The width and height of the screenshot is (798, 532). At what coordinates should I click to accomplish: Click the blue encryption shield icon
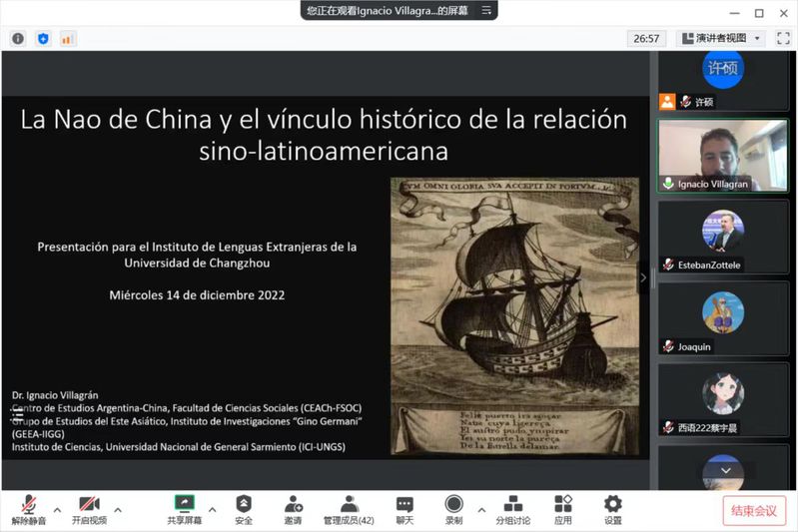point(43,39)
